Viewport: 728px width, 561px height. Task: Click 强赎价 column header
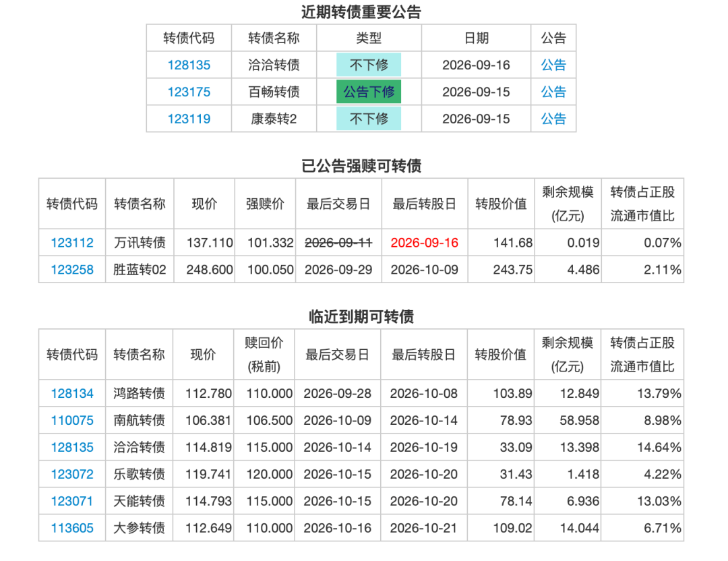coord(265,204)
